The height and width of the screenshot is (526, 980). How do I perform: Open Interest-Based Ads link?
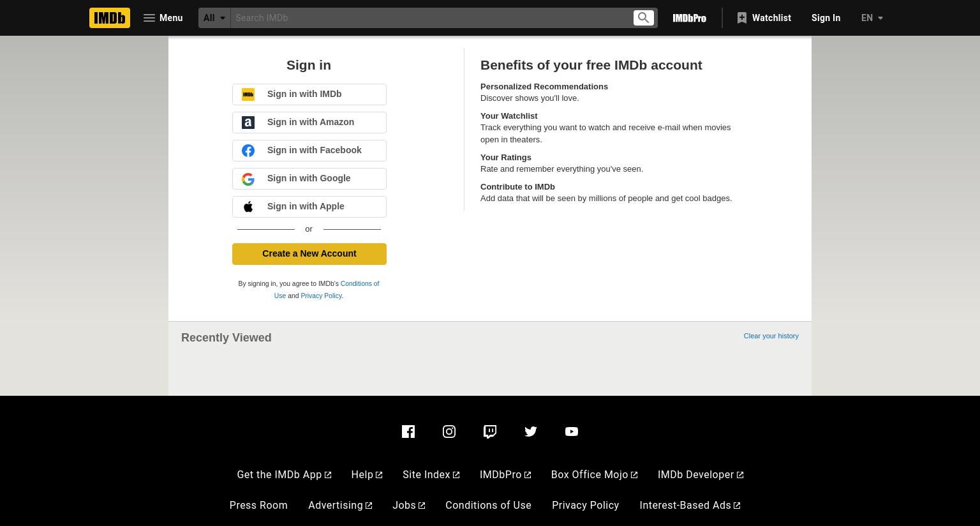pos(690,506)
